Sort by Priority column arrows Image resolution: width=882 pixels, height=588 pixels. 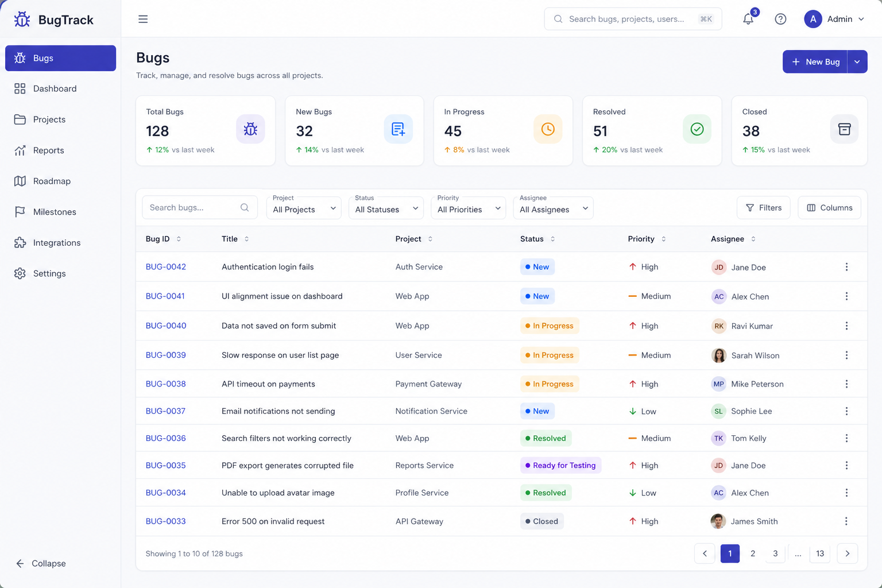[663, 239]
